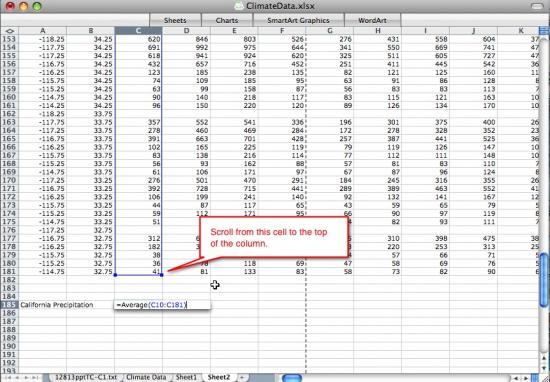
Task: Click the vertical scrollbar's down arrow
Action: [544, 368]
